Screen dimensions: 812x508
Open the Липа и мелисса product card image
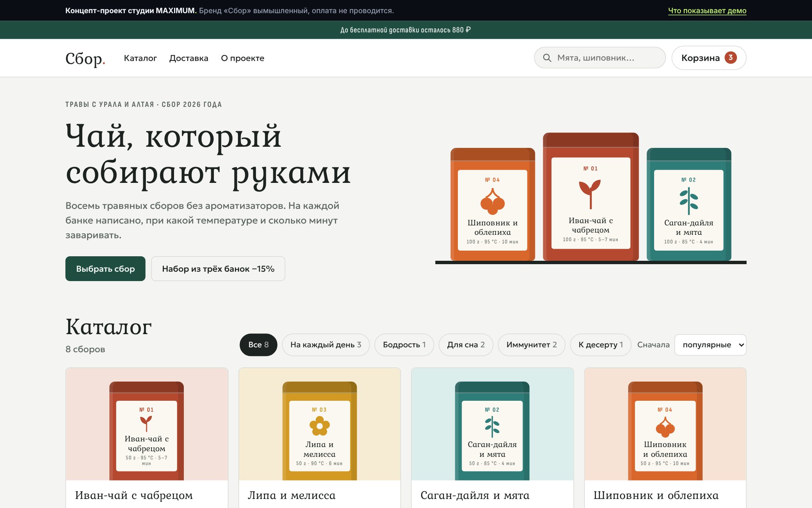click(320, 424)
